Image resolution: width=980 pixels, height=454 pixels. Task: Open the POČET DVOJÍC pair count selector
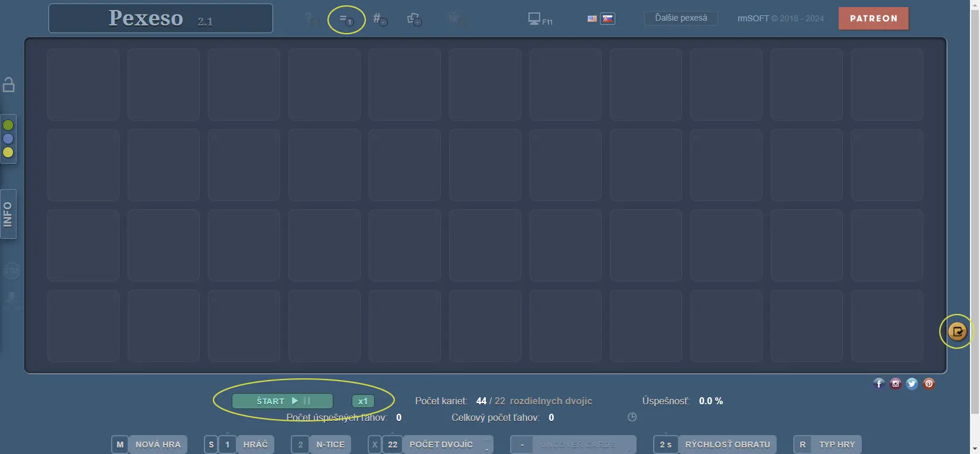(441, 445)
